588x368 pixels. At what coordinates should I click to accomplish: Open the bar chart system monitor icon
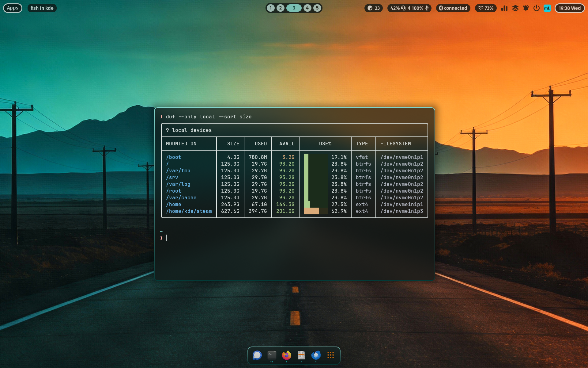pyautogui.click(x=504, y=8)
